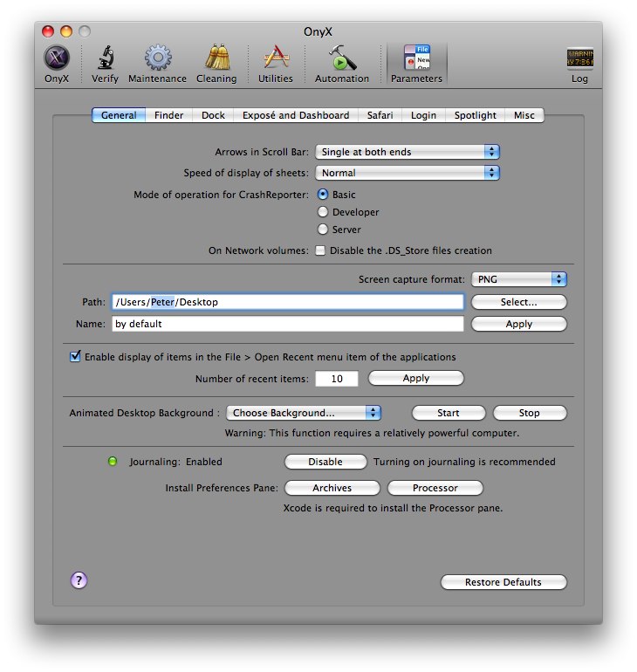
Task: Switch to the Exposé and Dashboard tab
Action: (296, 115)
